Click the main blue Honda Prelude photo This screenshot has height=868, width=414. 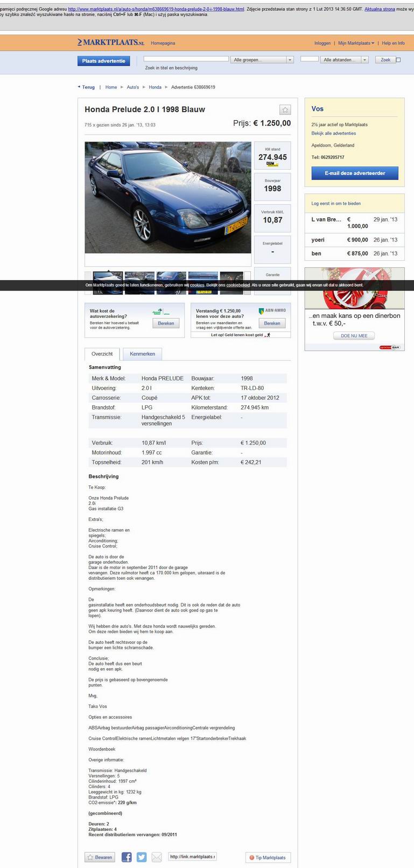pyautogui.click(x=168, y=197)
